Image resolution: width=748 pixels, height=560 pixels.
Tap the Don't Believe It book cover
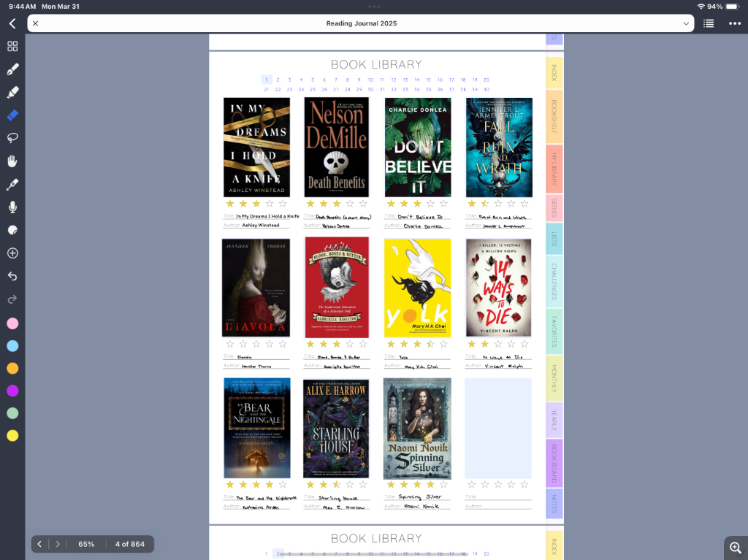(418, 147)
